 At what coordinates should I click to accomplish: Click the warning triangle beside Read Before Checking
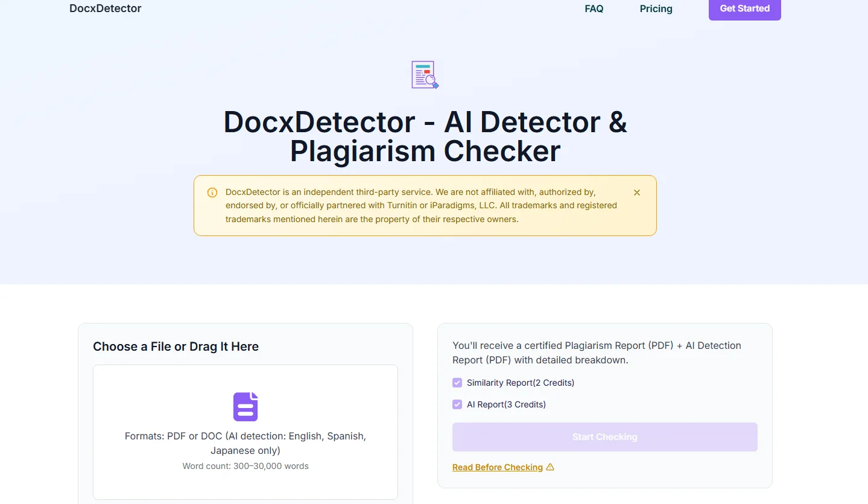(x=550, y=467)
